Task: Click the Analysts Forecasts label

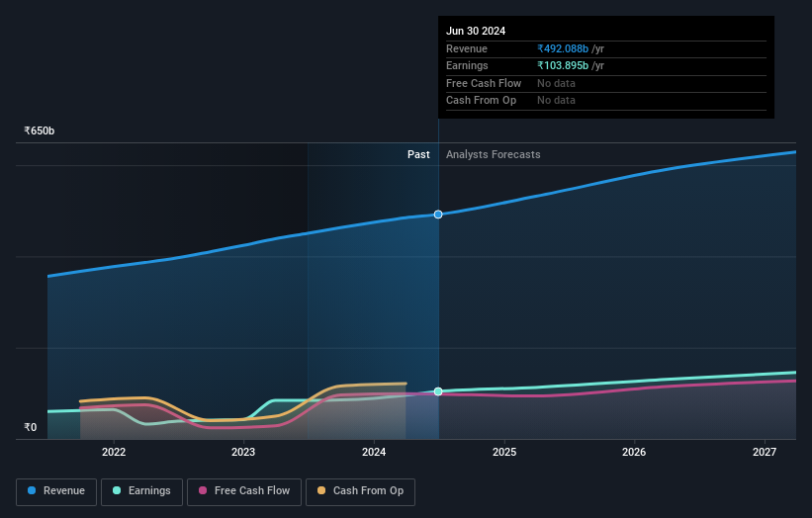Action: click(x=493, y=155)
